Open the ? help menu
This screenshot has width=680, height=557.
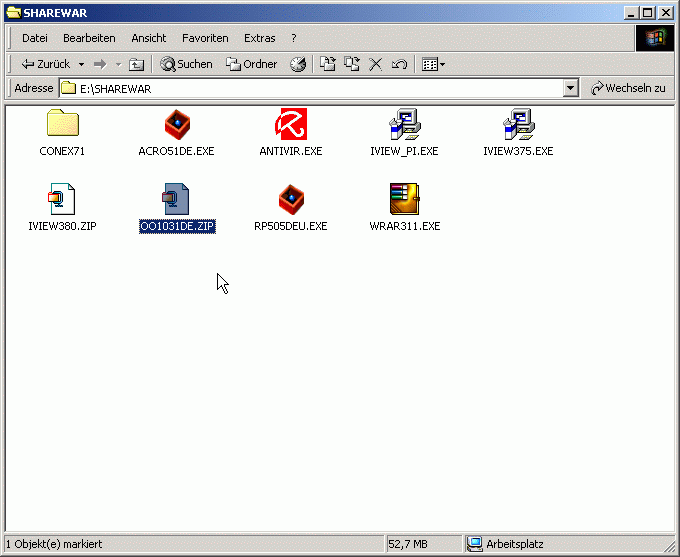coord(294,38)
